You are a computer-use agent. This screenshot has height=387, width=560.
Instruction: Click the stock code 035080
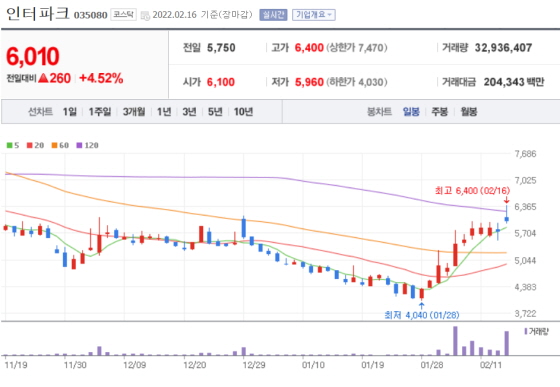(x=90, y=15)
